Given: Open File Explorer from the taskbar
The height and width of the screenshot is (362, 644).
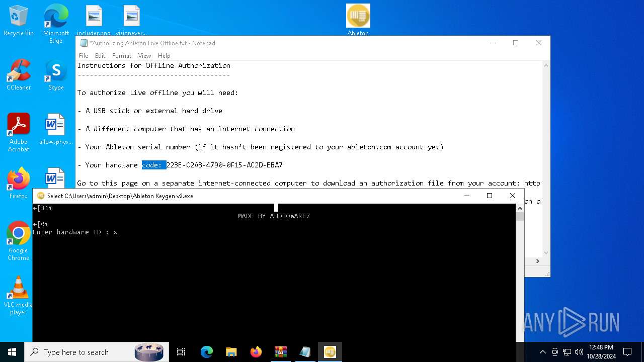Looking at the screenshot, I should pos(231,352).
